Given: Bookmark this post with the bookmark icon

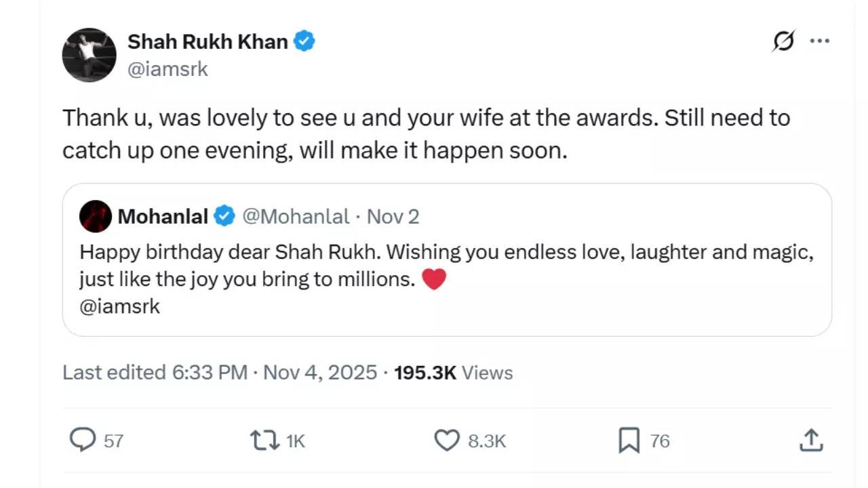Looking at the screenshot, I should 629,441.
